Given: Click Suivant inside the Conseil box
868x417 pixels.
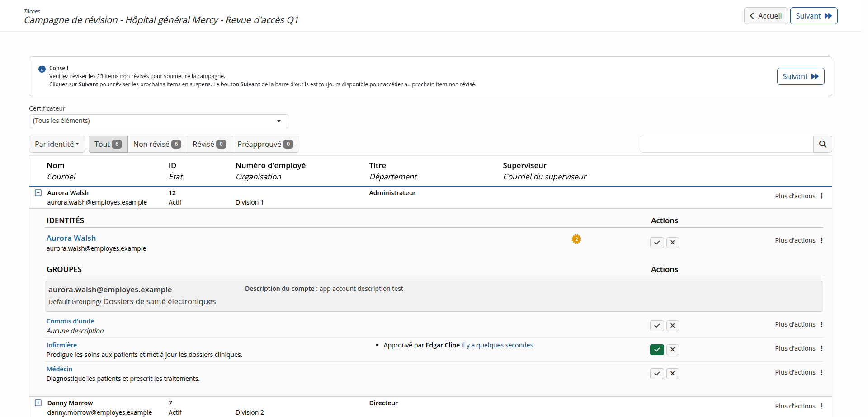Looking at the screenshot, I should [801, 76].
